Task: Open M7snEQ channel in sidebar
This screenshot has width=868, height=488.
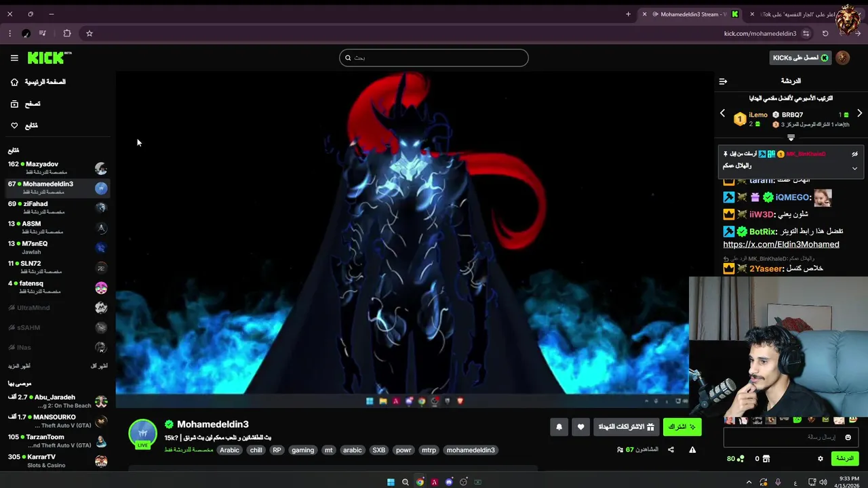Action: (x=57, y=247)
